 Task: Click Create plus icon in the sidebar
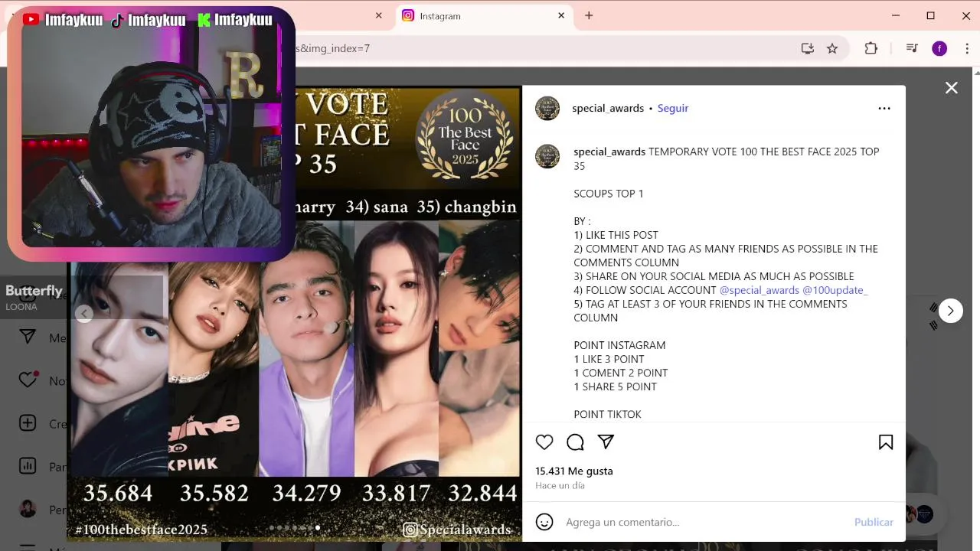(x=28, y=423)
